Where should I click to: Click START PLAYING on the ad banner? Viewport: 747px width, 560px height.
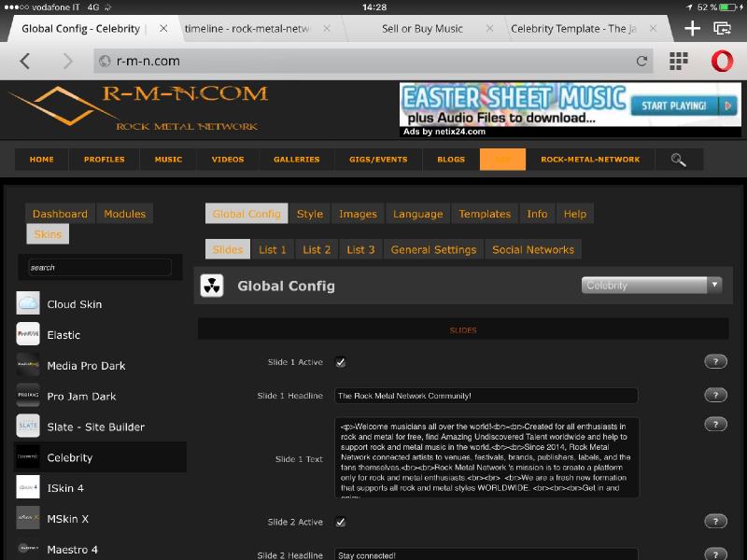(x=684, y=105)
